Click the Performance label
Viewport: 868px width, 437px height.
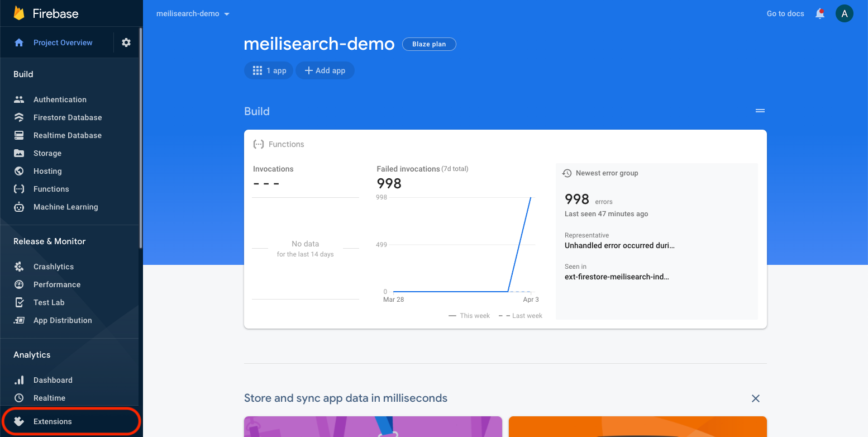pos(57,284)
